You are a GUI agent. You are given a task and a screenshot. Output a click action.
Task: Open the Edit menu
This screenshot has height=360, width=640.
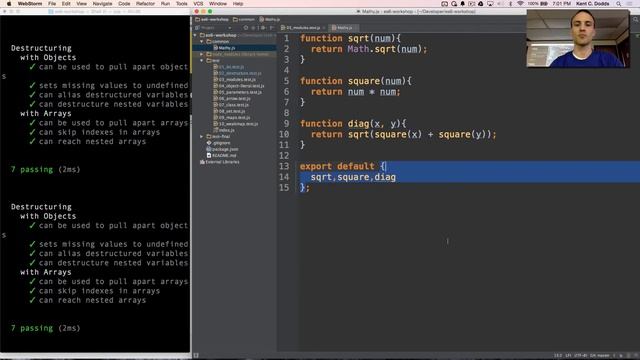(66, 4)
